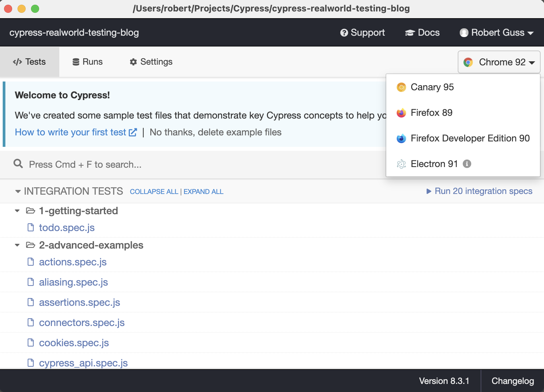Image resolution: width=544 pixels, height=392 pixels.
Task: Click the Firefox Developer Edition icon
Action: (401, 138)
